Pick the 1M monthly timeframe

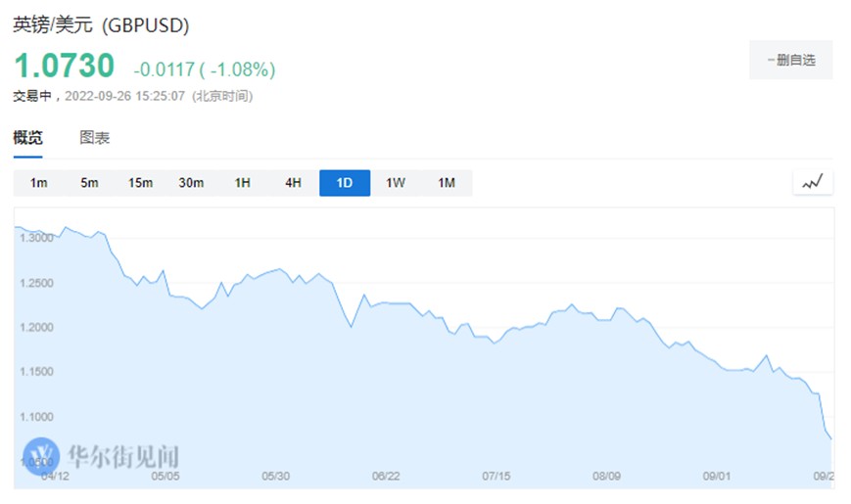tap(447, 183)
